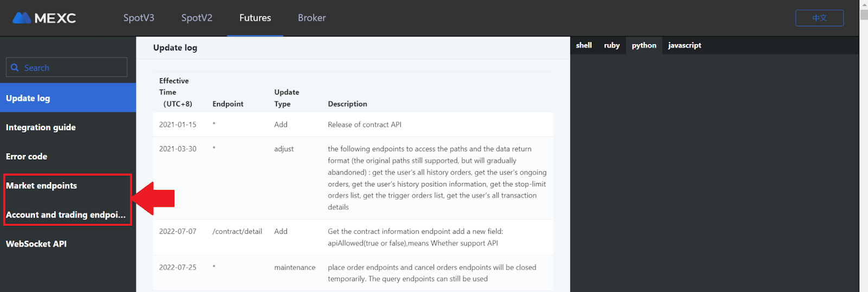868x292 pixels.
Task: Switch language with the 中文 button
Action: pos(819,18)
